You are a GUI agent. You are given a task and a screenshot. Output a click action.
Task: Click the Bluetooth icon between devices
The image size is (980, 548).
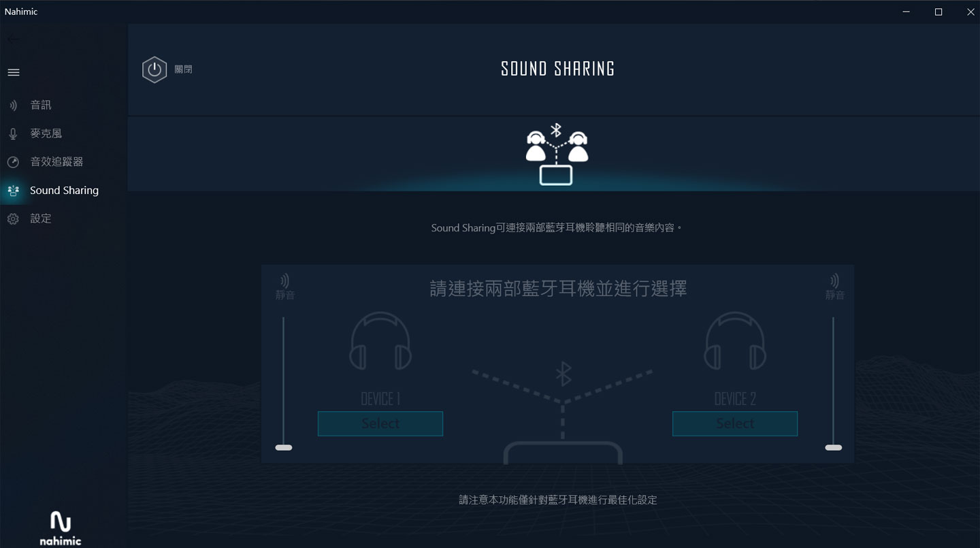coord(563,373)
